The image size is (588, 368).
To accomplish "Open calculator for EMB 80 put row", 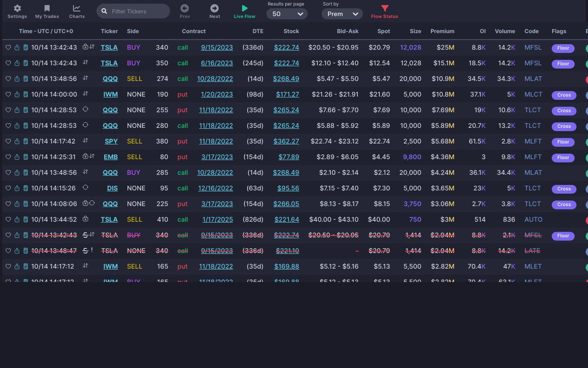I will (25, 157).
